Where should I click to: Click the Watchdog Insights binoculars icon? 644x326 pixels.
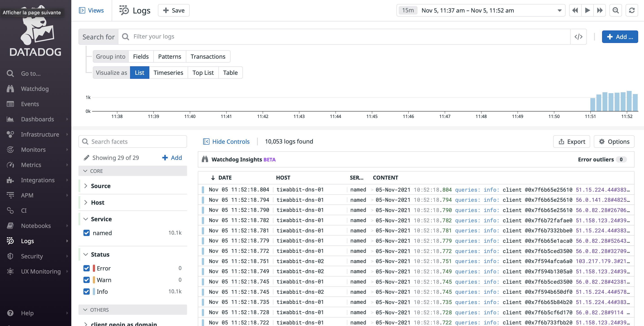point(205,159)
